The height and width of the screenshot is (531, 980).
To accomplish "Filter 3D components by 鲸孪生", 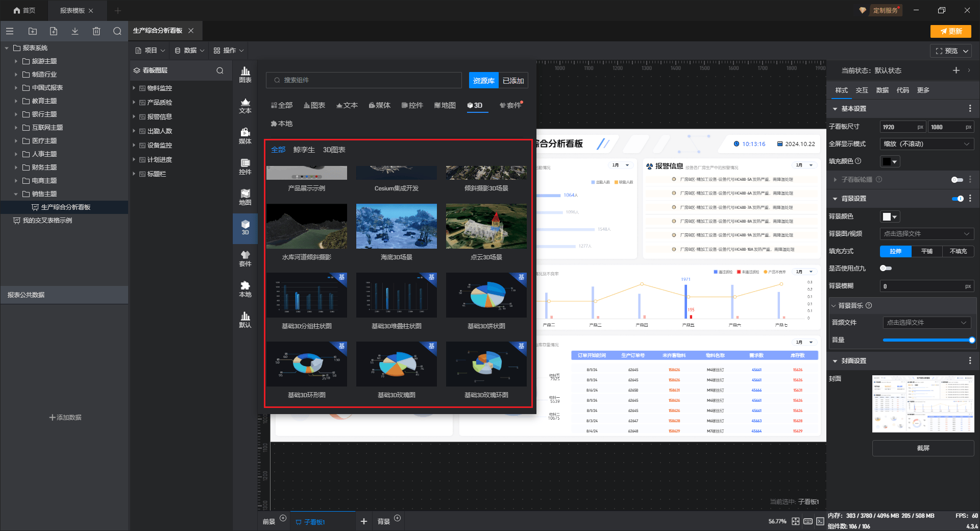I will 304,150.
